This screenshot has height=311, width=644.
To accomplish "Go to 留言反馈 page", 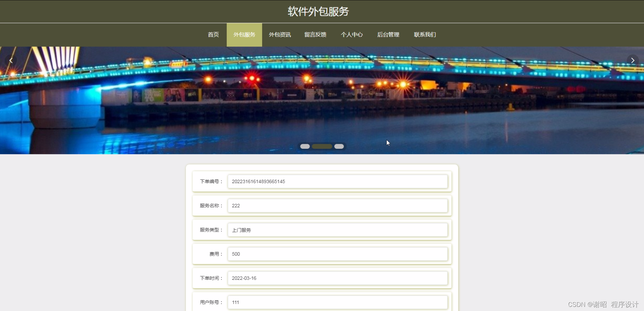I will click(315, 35).
